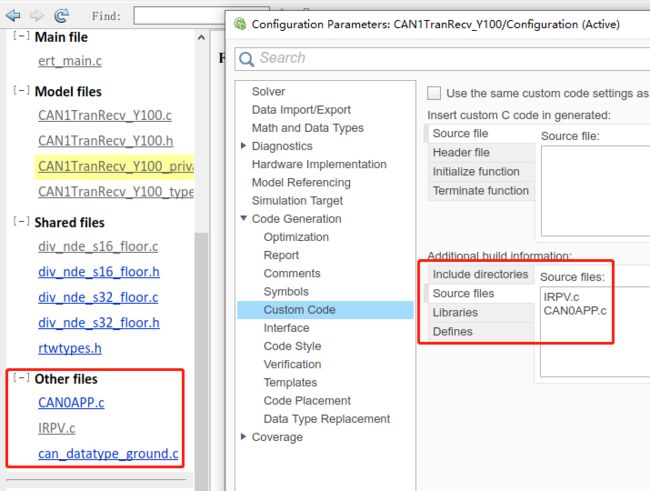Select Data Import/Export category
Image resolution: width=650 pixels, height=491 pixels.
click(301, 110)
